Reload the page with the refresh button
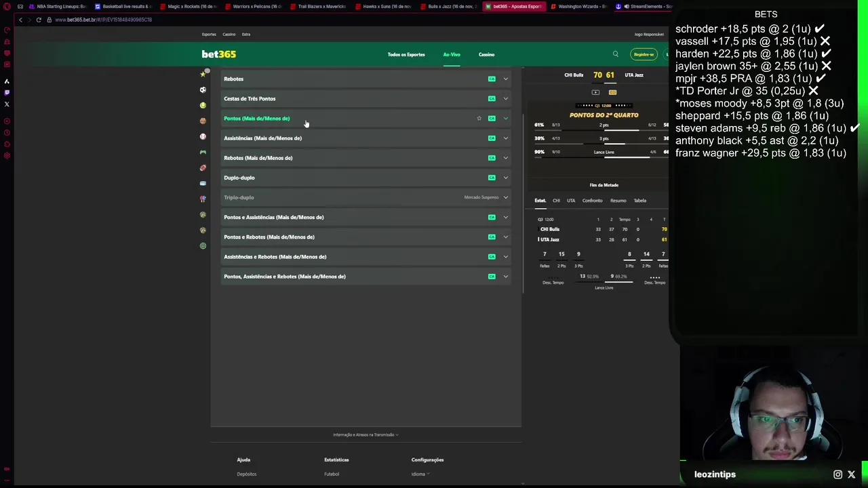The width and height of the screenshot is (868, 488). click(x=39, y=20)
